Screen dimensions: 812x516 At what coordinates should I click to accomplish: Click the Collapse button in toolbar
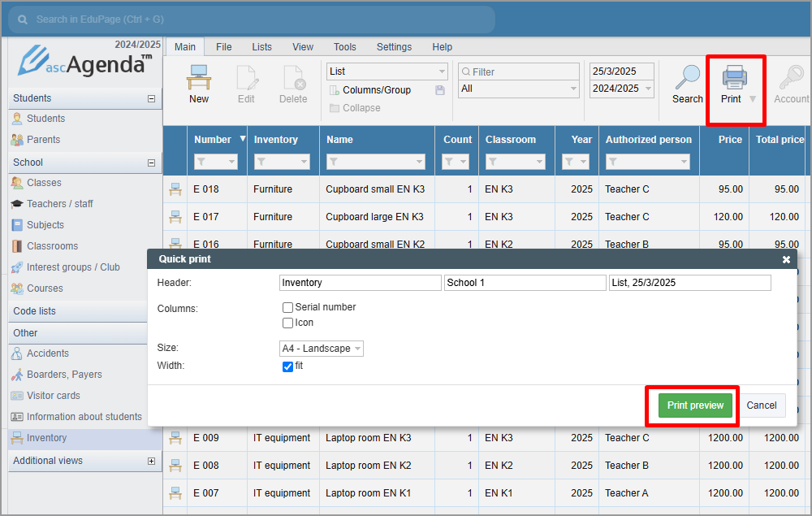pyautogui.click(x=356, y=108)
